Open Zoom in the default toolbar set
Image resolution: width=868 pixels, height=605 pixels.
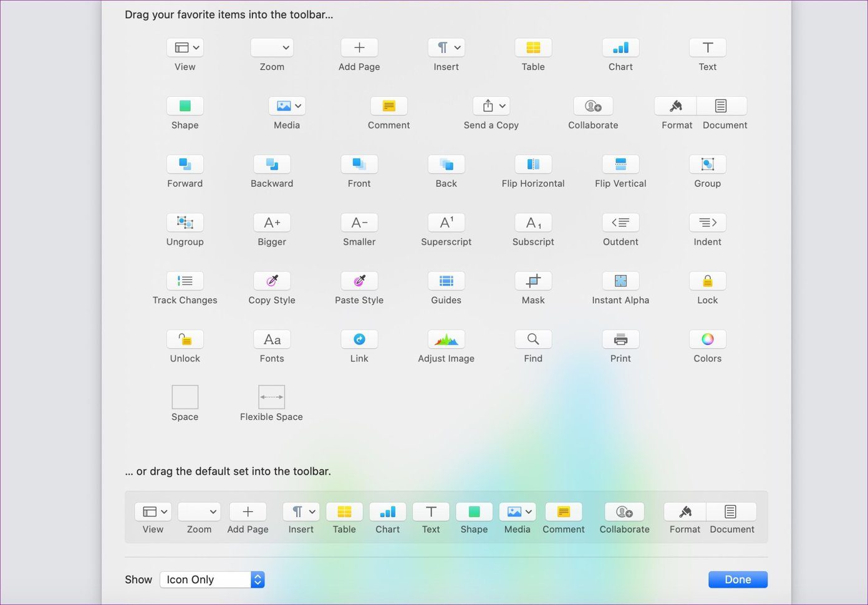pos(200,511)
